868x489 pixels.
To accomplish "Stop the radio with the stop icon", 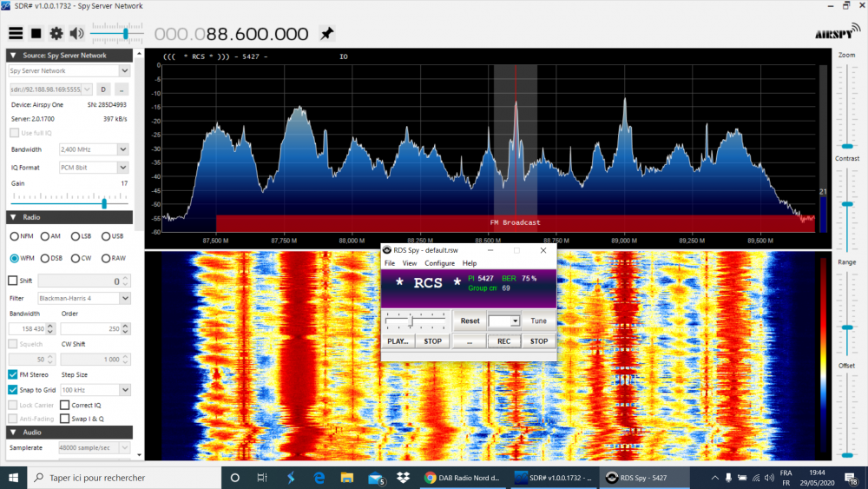I will click(x=36, y=33).
